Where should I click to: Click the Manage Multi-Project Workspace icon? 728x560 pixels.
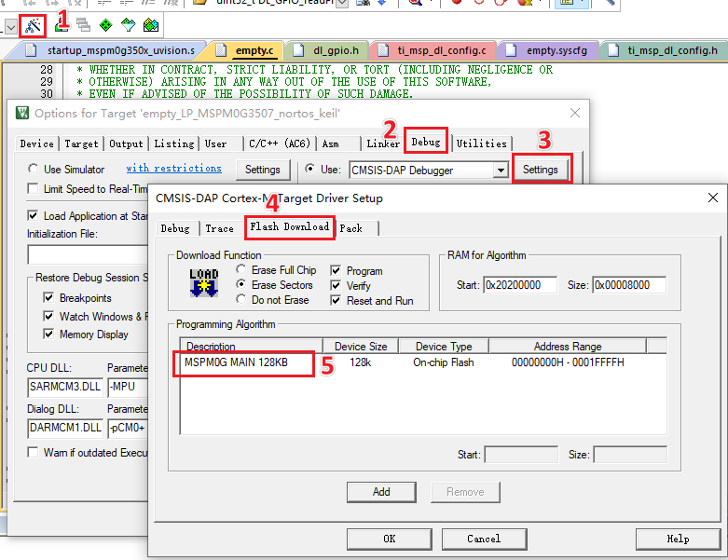[84, 24]
